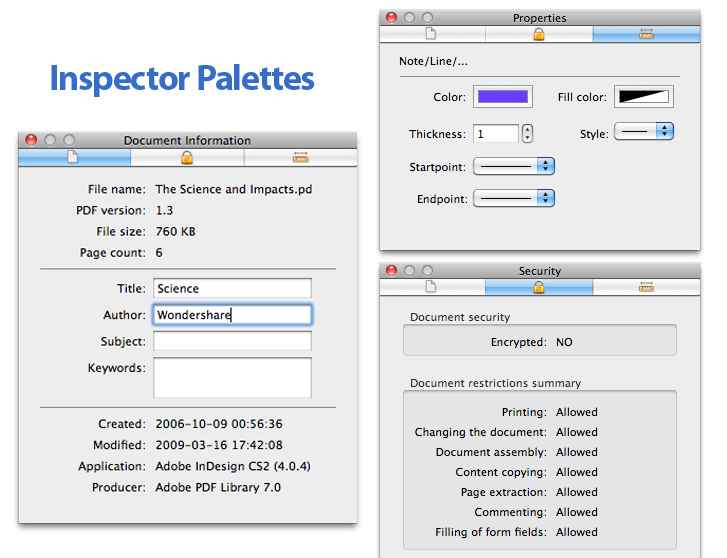Screen dimensions: 727x558
Task: Click lock icon tab in Properties window
Action: pyautogui.click(x=539, y=34)
